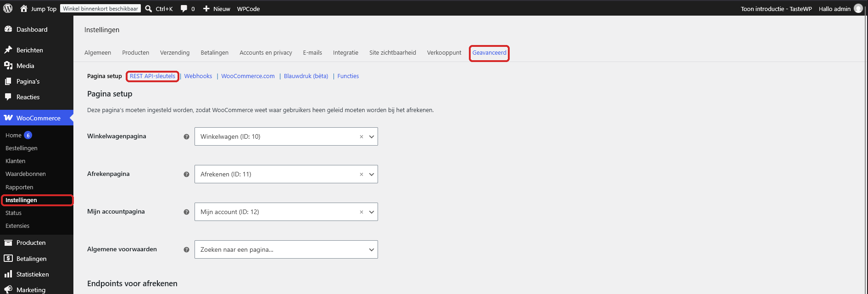Select the Pagina setup section
868x294 pixels.
point(105,76)
